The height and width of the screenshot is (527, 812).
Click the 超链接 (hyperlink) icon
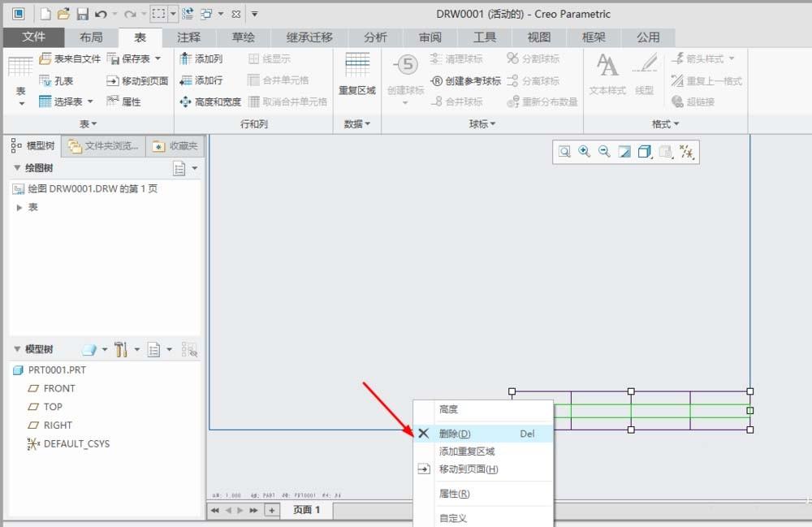[697, 102]
